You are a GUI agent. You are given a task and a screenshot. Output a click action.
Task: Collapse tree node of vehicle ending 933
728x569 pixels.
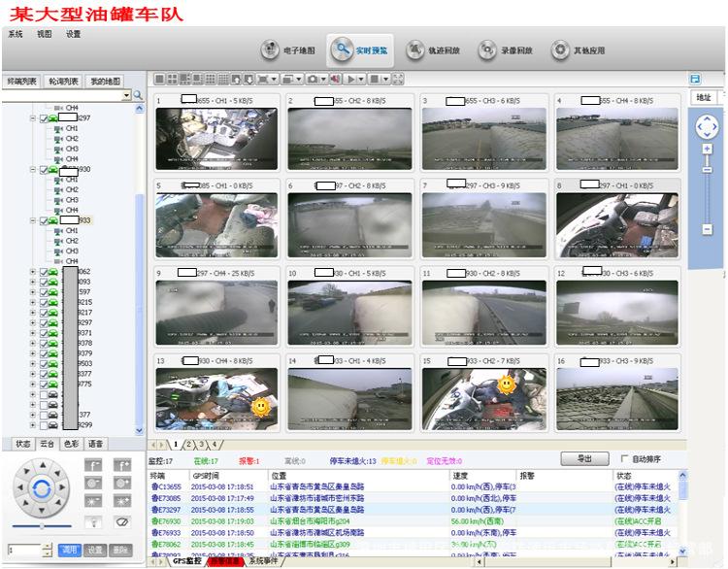pos(33,220)
